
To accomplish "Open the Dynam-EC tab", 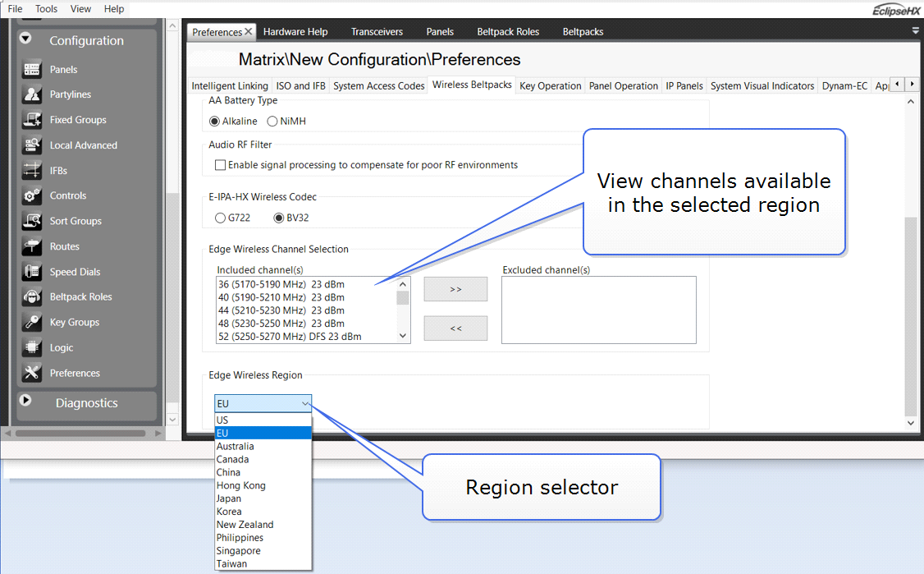I will pos(844,86).
